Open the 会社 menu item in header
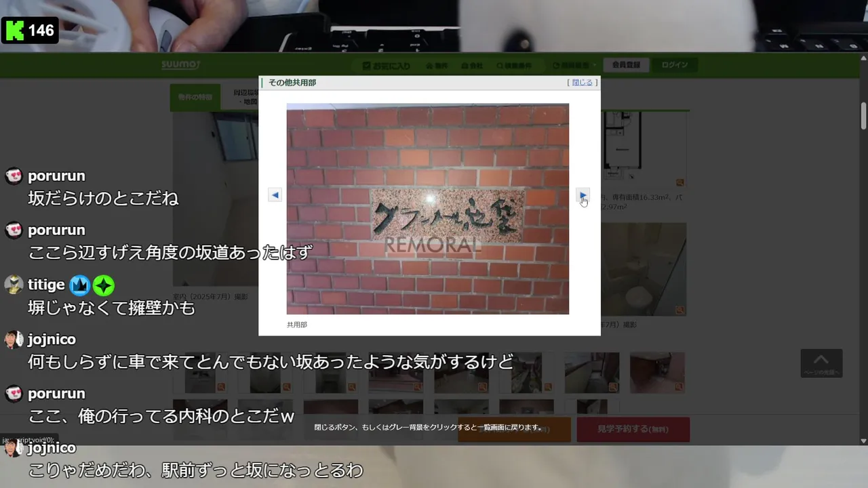868x488 pixels. point(472,66)
